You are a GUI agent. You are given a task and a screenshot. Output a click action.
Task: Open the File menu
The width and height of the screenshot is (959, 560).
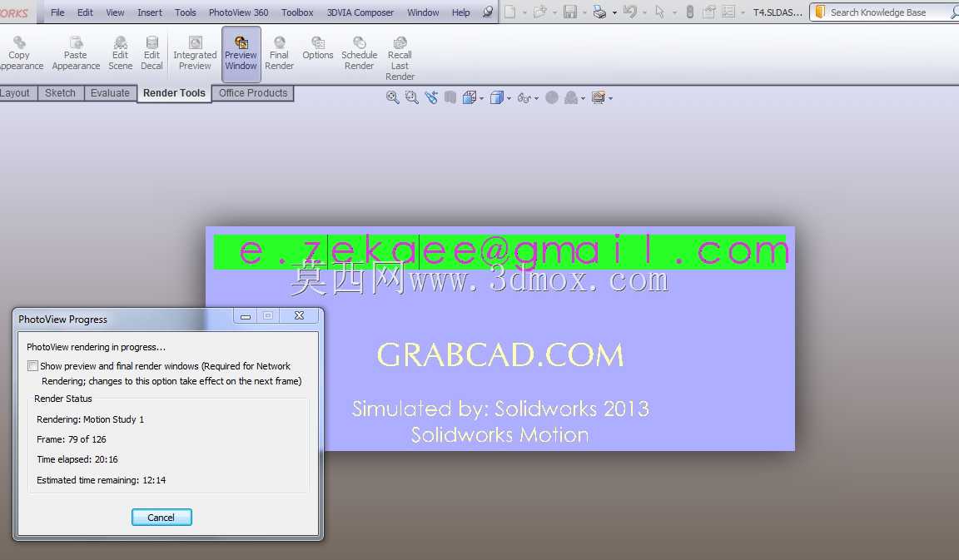pos(57,12)
